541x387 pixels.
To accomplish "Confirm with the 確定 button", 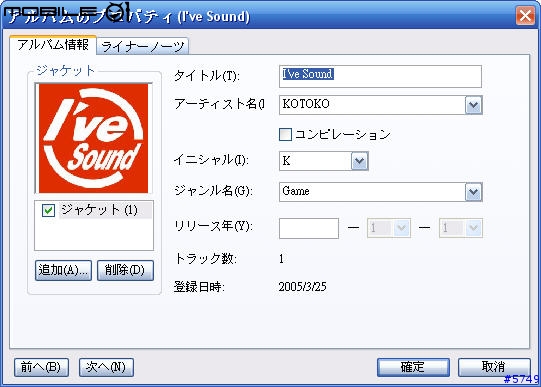I will (x=413, y=367).
